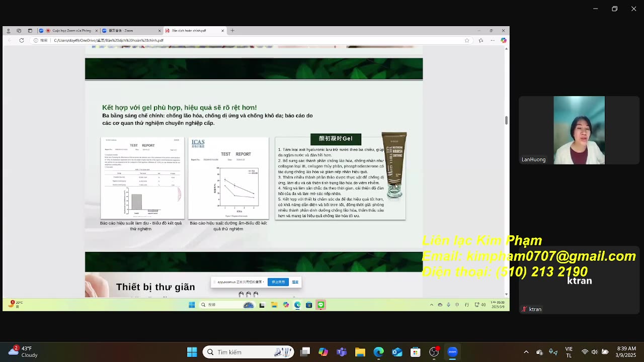Open the tab actions menu icon beside the tabs
Screen dimensions: 644x362
coord(30,31)
